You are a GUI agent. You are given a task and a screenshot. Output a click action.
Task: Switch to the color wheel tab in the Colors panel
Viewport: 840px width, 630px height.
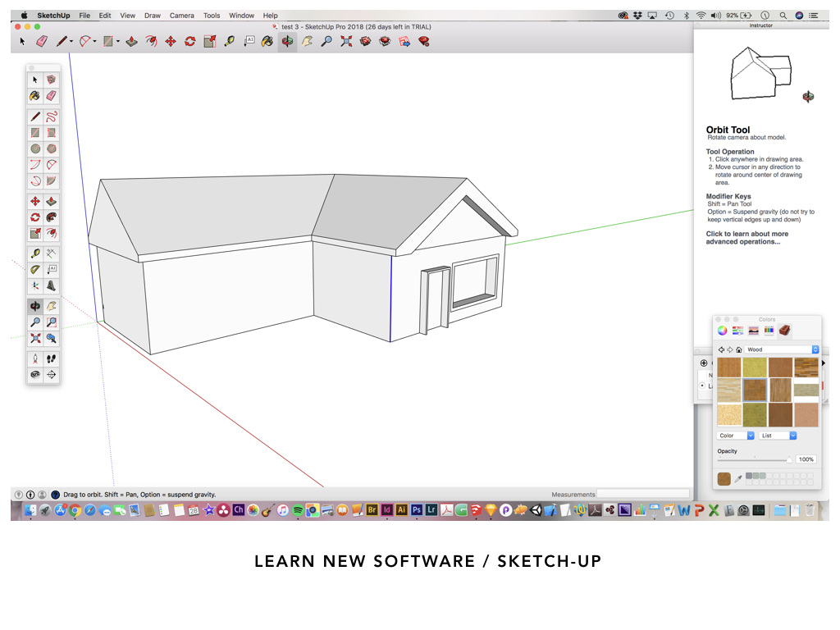722,331
